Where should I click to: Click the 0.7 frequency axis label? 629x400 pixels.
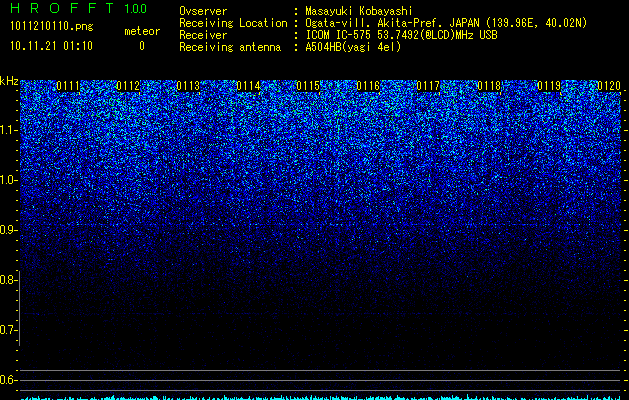coord(7,330)
